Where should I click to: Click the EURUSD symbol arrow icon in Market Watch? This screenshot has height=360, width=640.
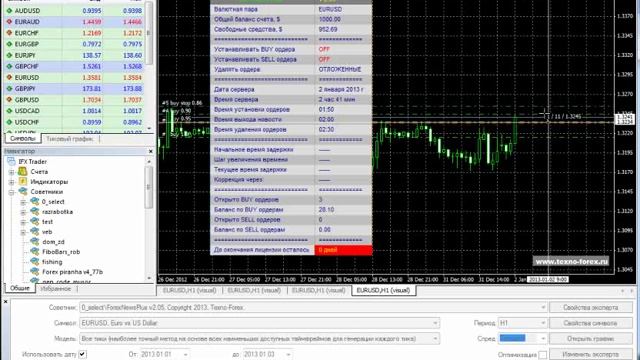click(x=9, y=77)
